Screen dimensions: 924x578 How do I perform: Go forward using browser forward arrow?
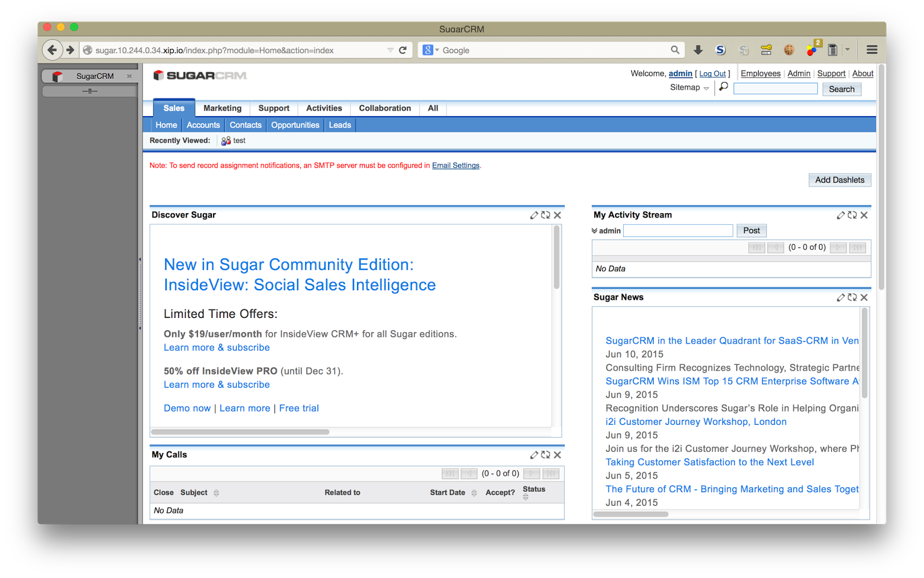70,50
